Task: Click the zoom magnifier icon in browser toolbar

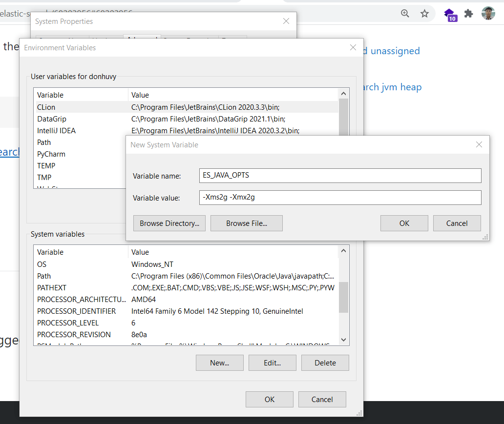Action: click(405, 14)
